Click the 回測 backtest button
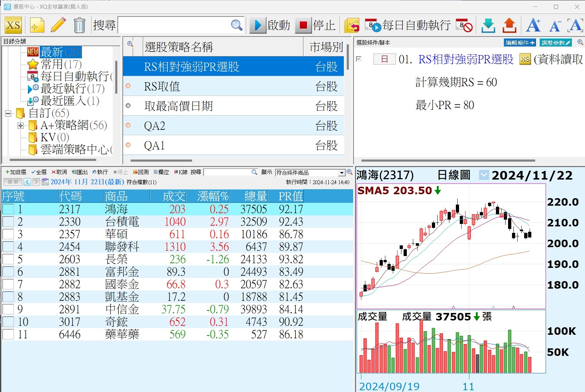 pyautogui.click(x=141, y=172)
